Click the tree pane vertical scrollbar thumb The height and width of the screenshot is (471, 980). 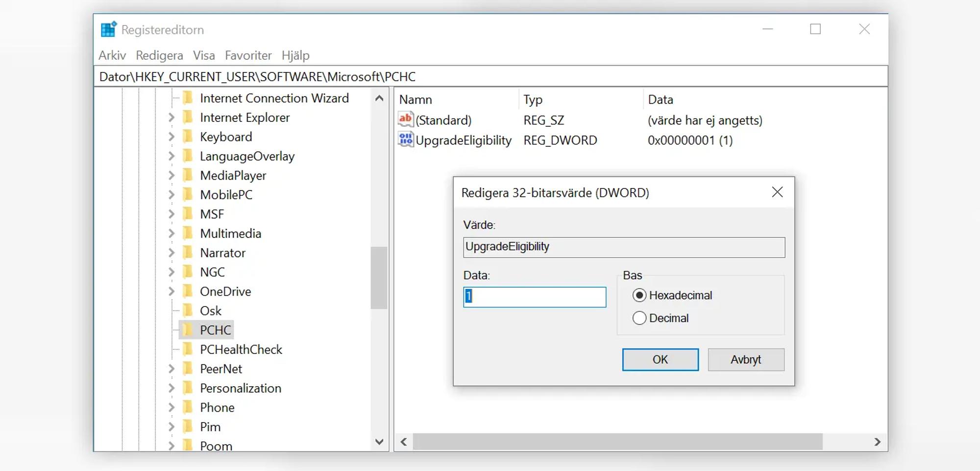(379, 278)
